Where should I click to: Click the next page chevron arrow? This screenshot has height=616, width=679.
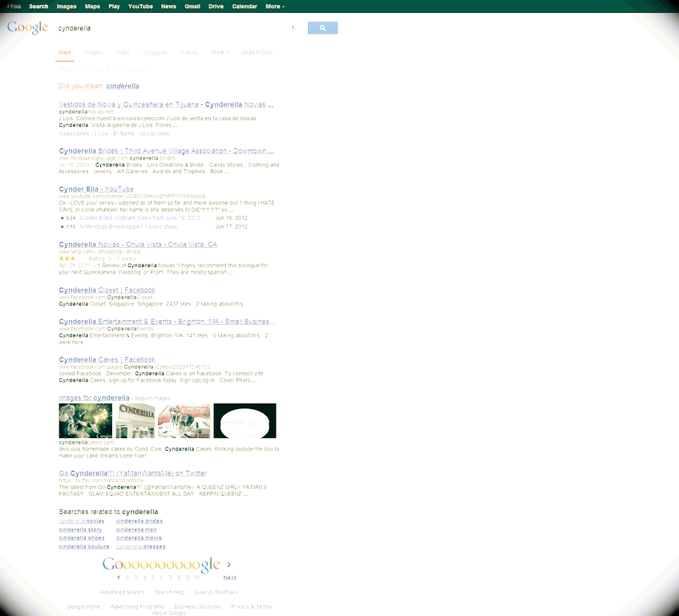point(228,565)
